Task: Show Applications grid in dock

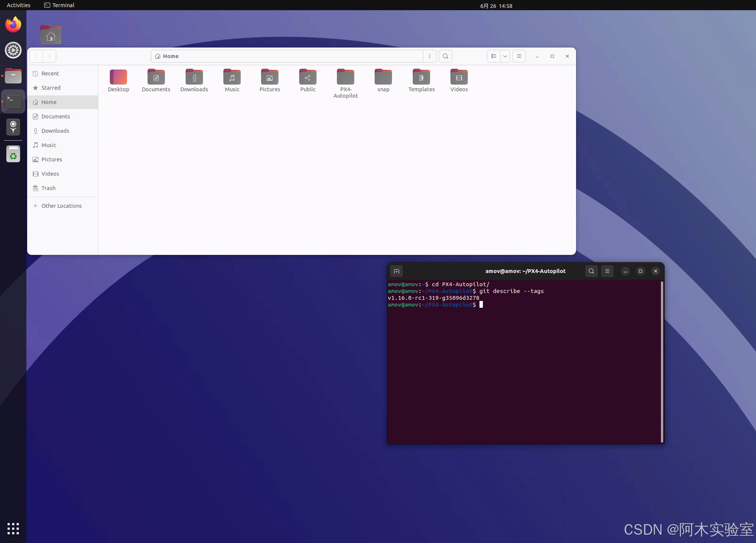Action: 13,529
